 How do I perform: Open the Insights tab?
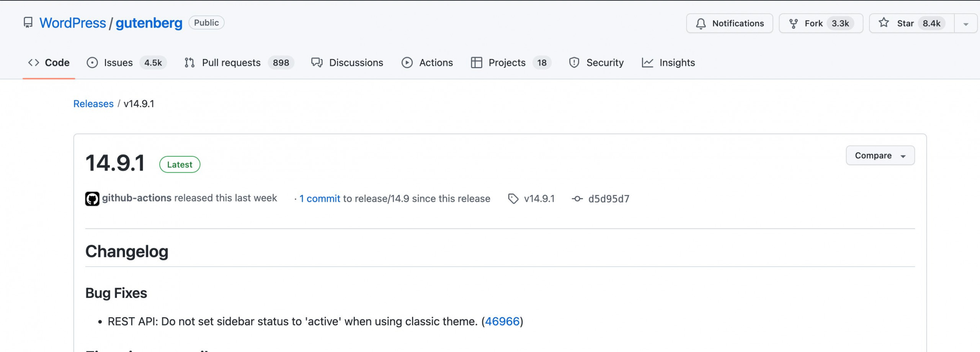point(677,62)
